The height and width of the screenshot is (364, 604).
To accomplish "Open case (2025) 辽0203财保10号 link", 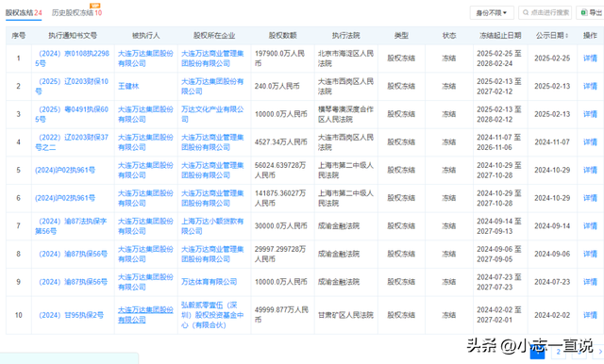I will pos(72,86).
